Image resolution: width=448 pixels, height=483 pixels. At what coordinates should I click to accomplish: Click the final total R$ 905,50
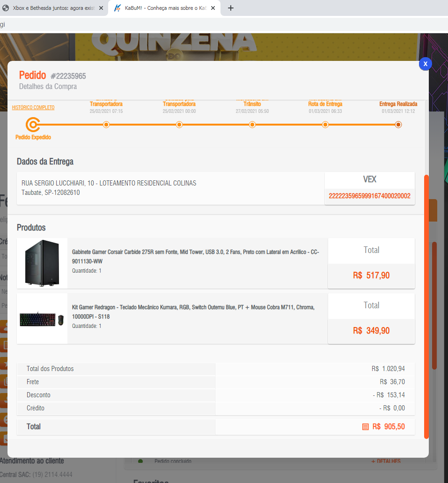tap(389, 427)
